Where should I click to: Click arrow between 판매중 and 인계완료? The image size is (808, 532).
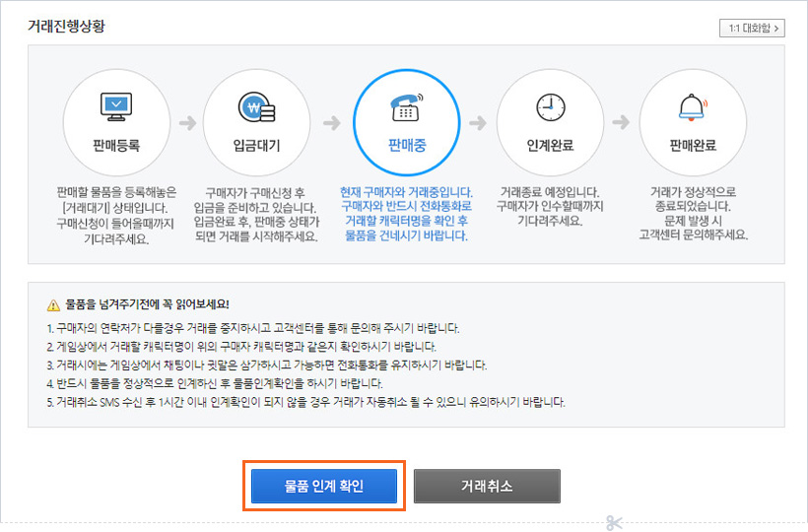pos(478,123)
